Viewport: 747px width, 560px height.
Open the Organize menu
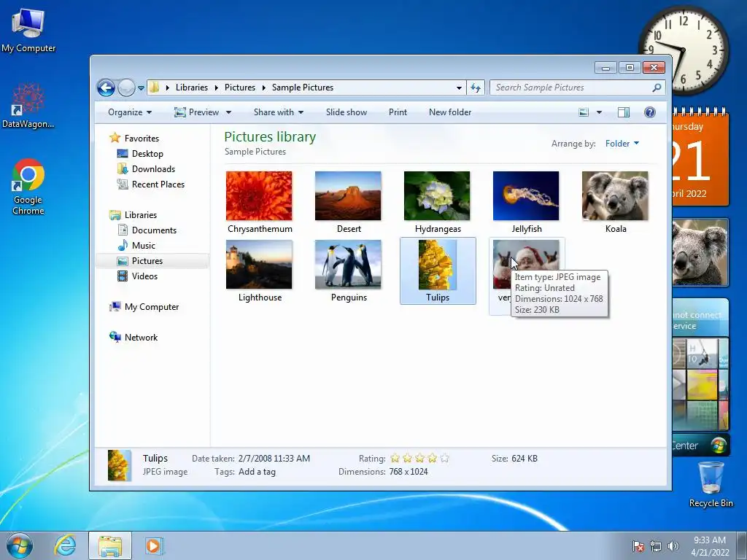pyautogui.click(x=130, y=112)
